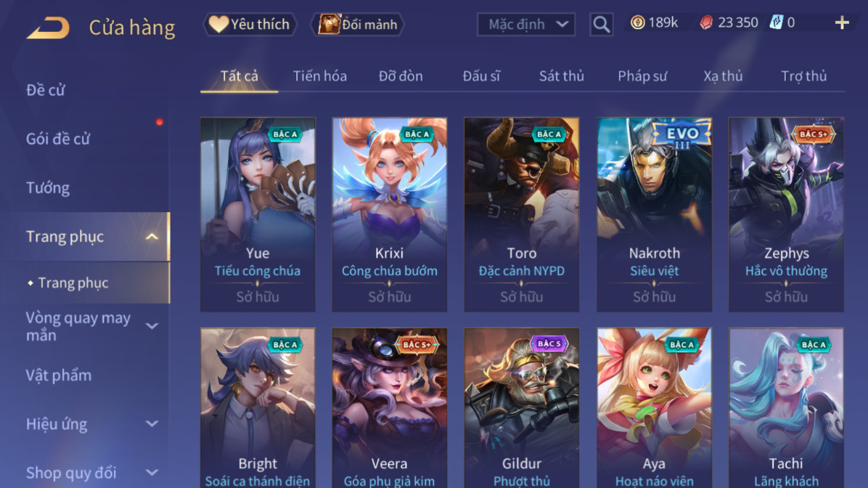Tap the blue voucher ticket icon
This screenshot has width=868, height=488.
pos(776,23)
